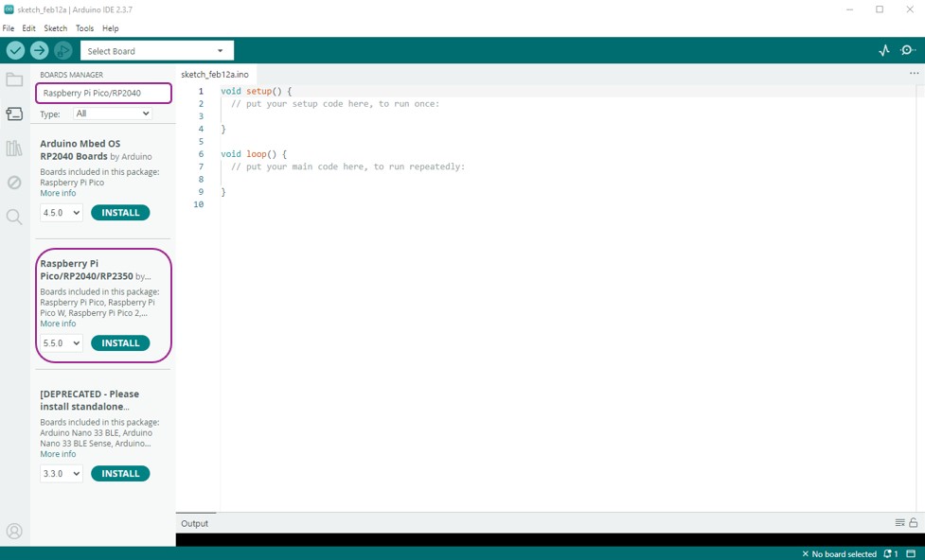Open More info for deprecated Nano 33 BLE package

click(58, 454)
